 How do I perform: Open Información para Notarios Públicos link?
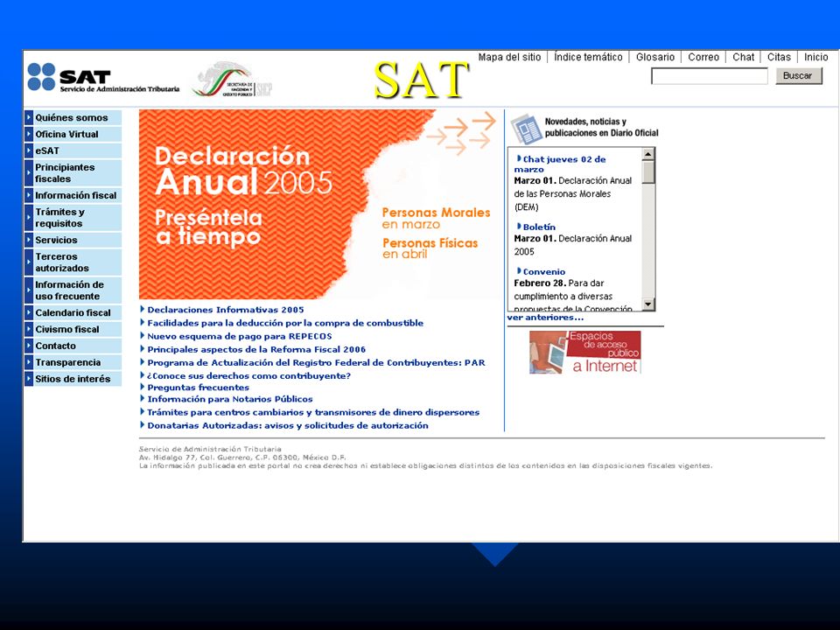(230, 399)
